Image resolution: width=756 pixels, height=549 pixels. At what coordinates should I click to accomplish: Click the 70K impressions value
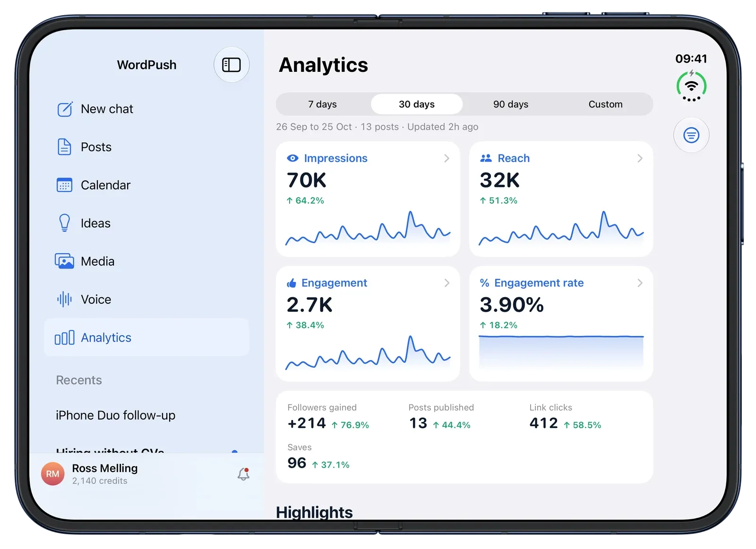pyautogui.click(x=307, y=180)
